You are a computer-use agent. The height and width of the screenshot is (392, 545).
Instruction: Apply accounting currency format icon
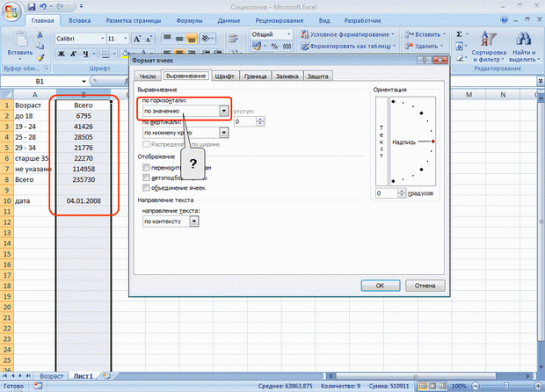pyautogui.click(x=257, y=46)
